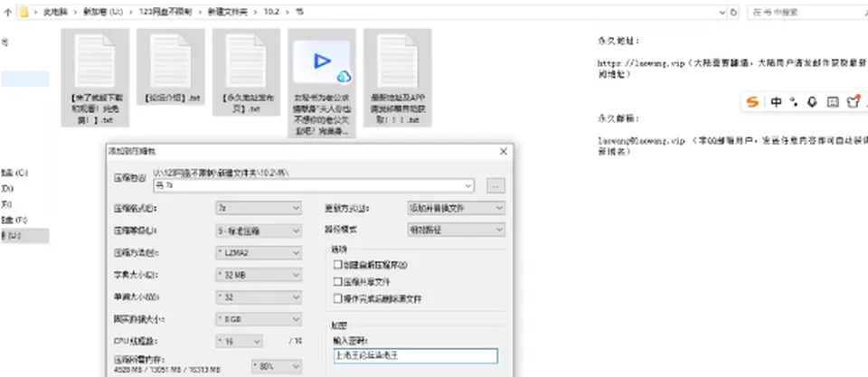Expand Explorer address bar history chevron
This screenshot has width=868, height=377.
point(722,12)
